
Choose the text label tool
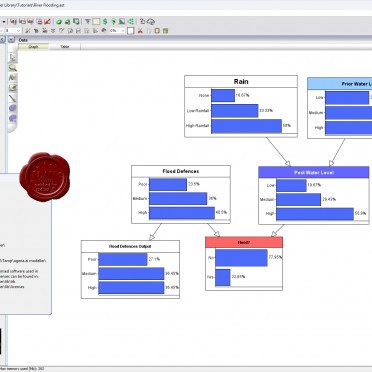pyautogui.click(x=13, y=78)
